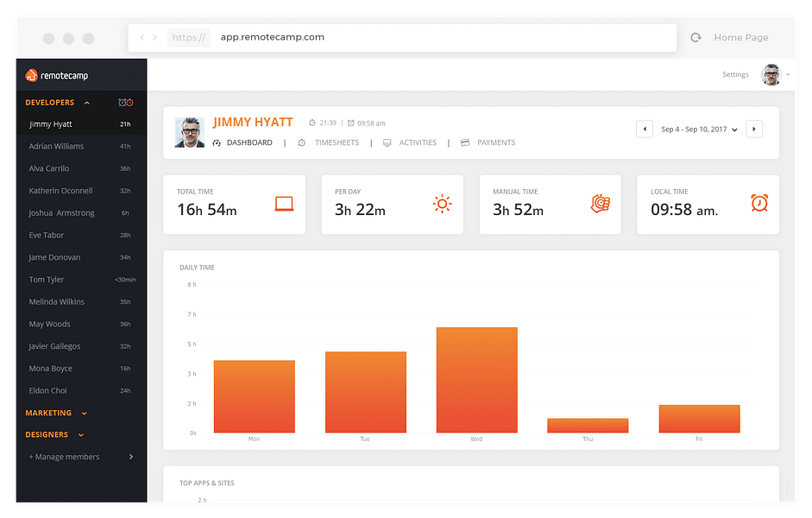Select Adrian Williams in the sidebar
The image size is (812, 518).
pyautogui.click(x=81, y=147)
